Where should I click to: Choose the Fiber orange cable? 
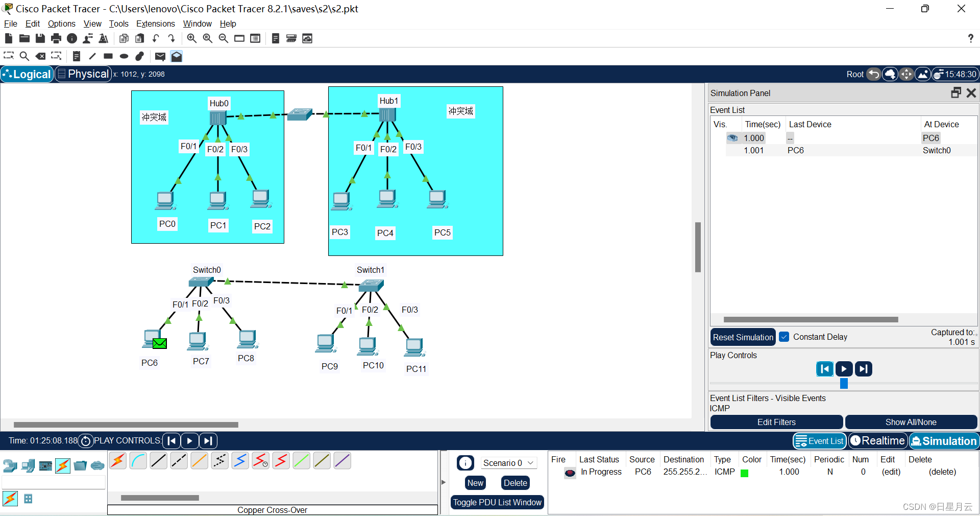(x=200, y=461)
